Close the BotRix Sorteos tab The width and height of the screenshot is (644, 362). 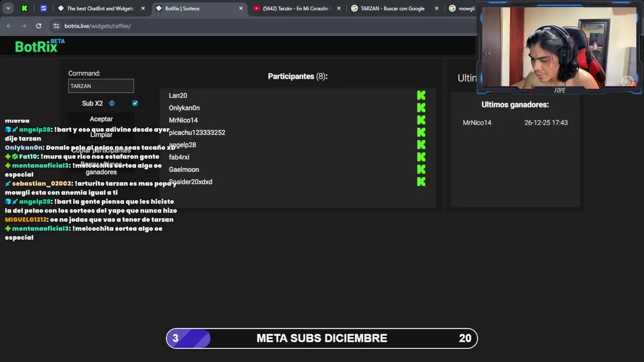[x=240, y=8]
